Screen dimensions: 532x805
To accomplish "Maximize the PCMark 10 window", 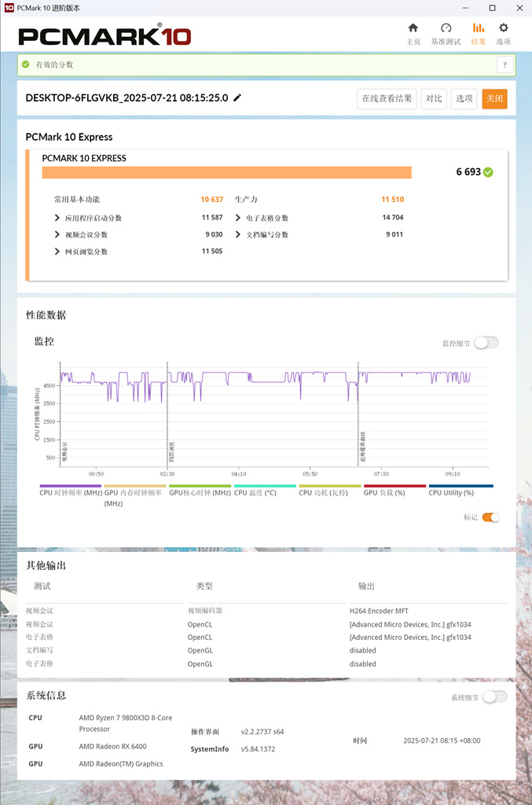I will pyautogui.click(x=493, y=8).
